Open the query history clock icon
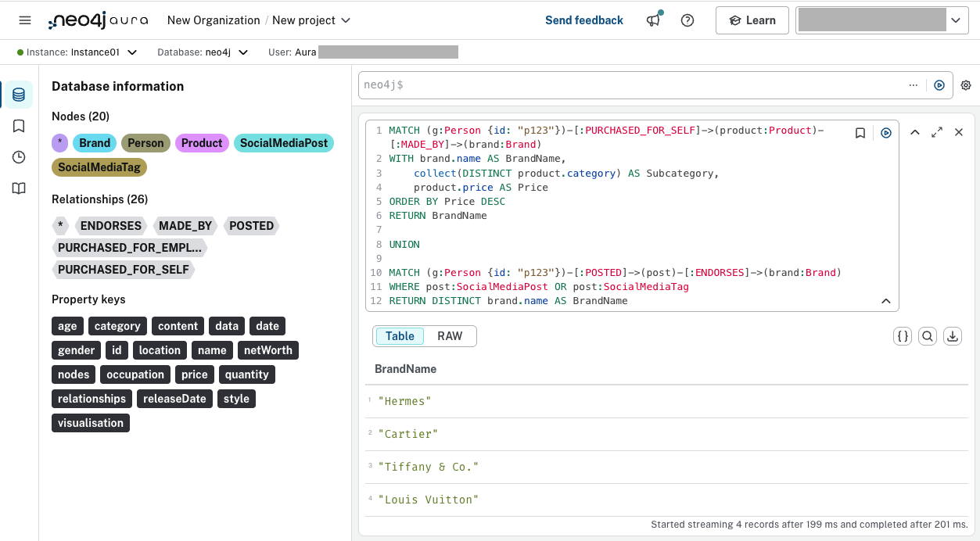This screenshot has width=980, height=541. coord(17,156)
